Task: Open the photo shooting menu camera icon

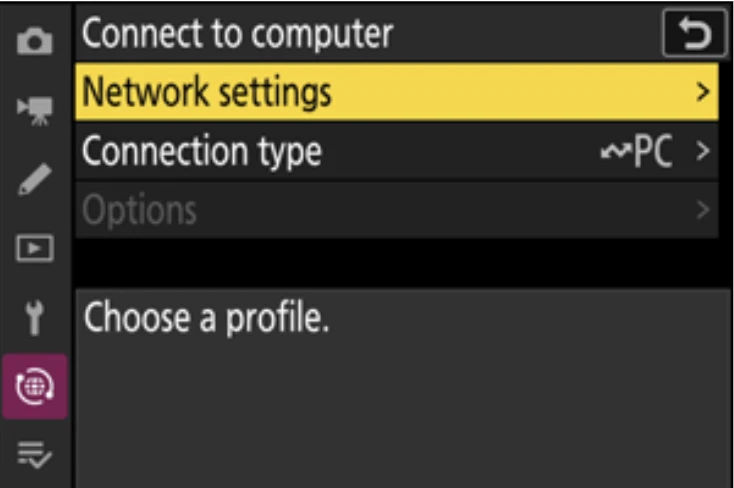Action: [35, 41]
